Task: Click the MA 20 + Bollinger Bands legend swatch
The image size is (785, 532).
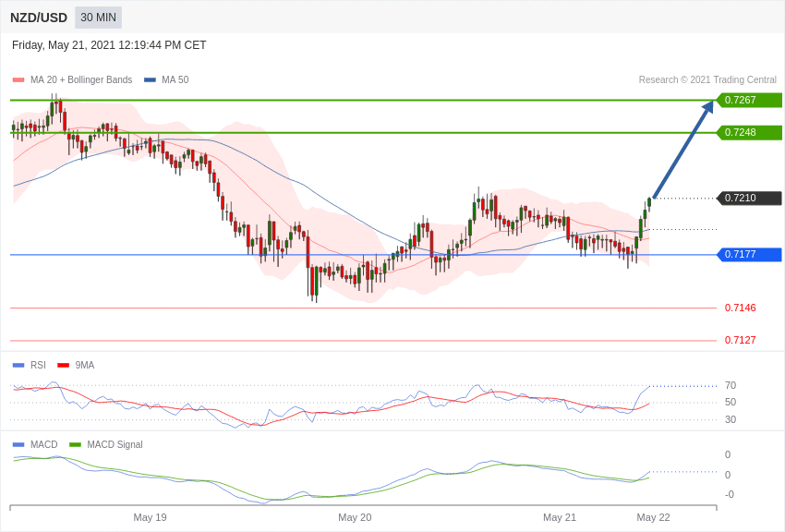Action: tap(18, 80)
